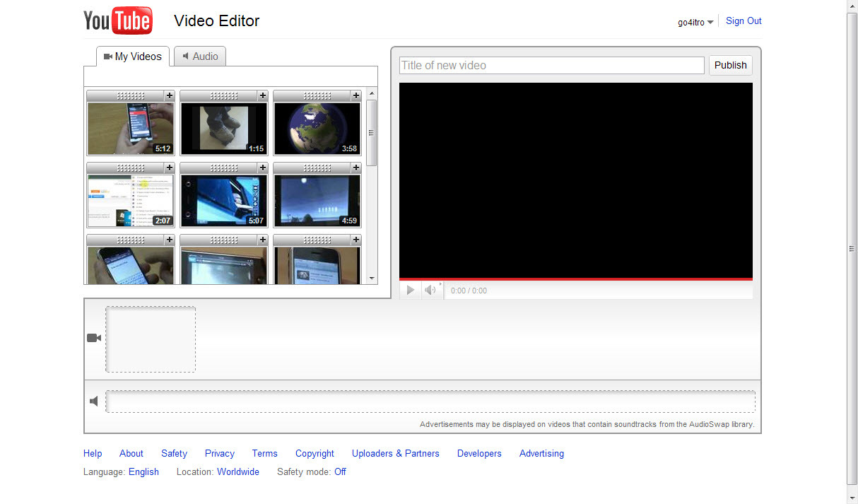Click the scroll up arrow in video list
The width and height of the screenshot is (858, 504).
tap(372, 93)
